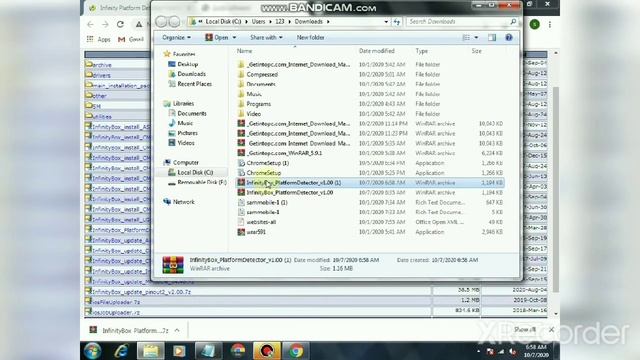Sort files by Date modified column

pos(376,51)
